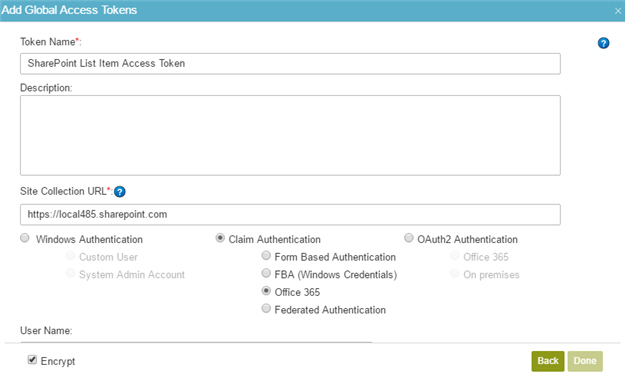Select the disabled Custom User radio button
This screenshot has width=625, height=380.
71,256
